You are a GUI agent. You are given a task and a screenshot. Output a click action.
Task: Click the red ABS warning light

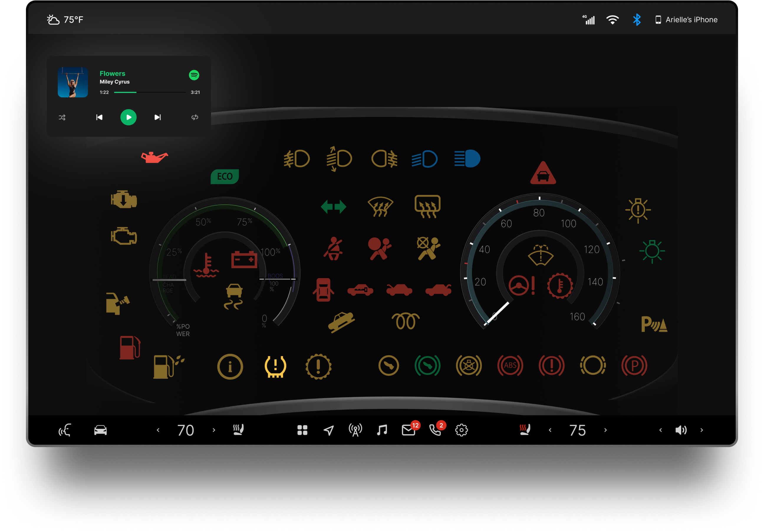point(510,365)
